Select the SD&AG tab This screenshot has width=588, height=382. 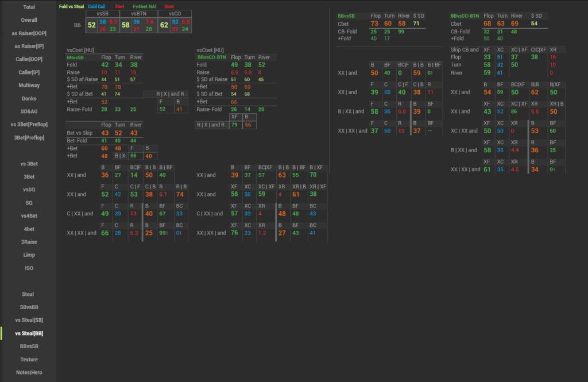click(29, 111)
